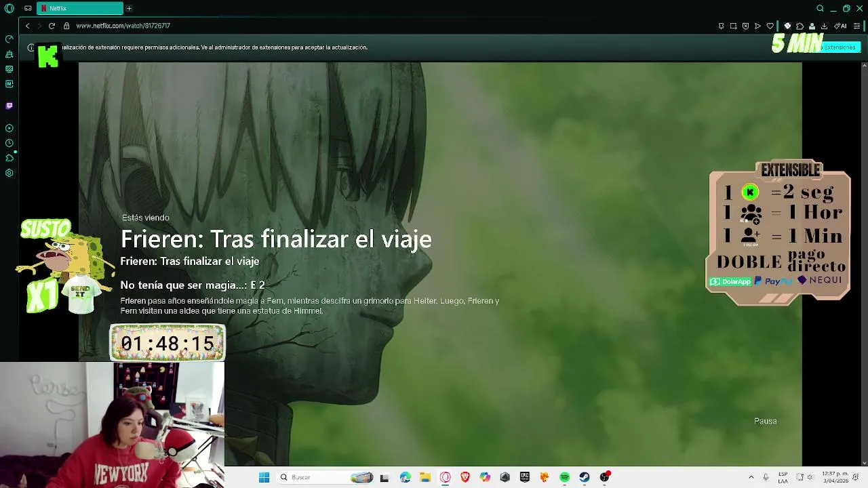Open Windows Start menu
868x488 pixels.
click(x=264, y=477)
